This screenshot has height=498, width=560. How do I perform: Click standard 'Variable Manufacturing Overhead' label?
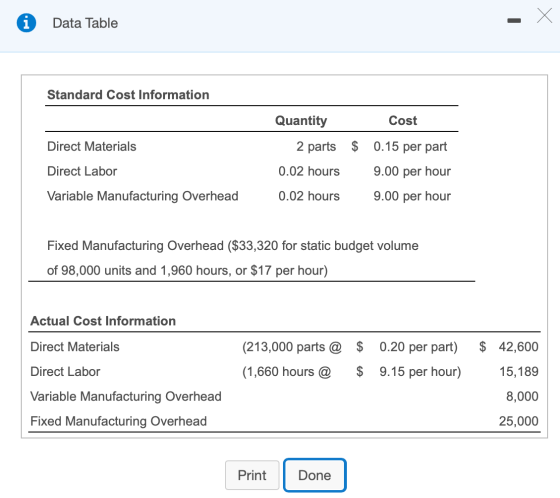click(142, 196)
